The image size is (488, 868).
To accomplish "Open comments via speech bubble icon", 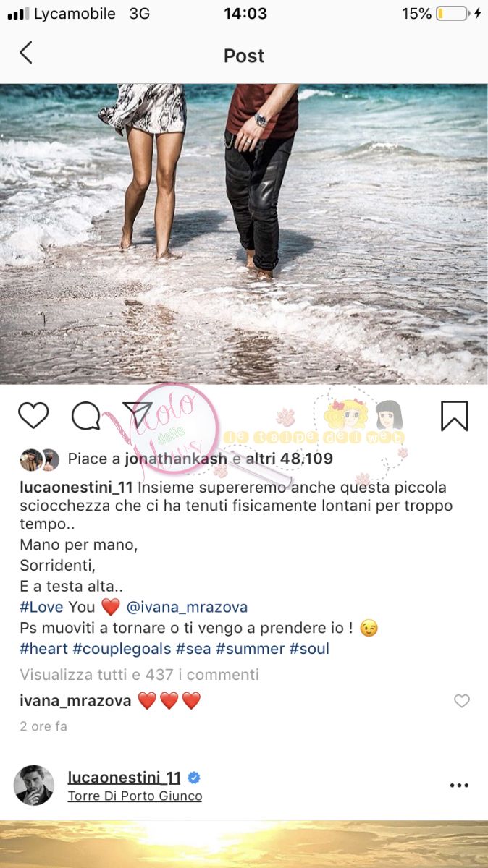I will [86, 416].
